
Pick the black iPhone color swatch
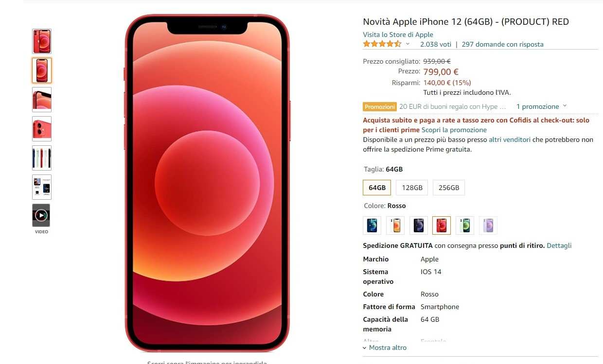pyautogui.click(x=419, y=225)
